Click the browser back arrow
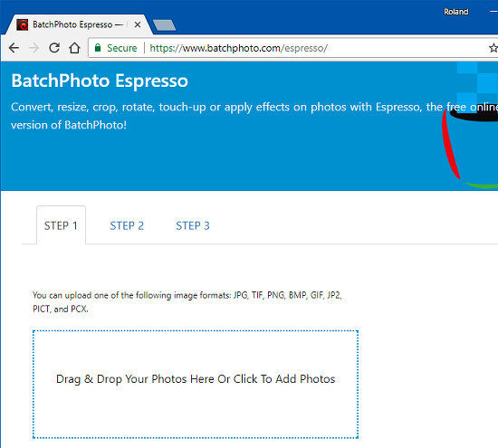The width and height of the screenshot is (498, 448). point(14,48)
